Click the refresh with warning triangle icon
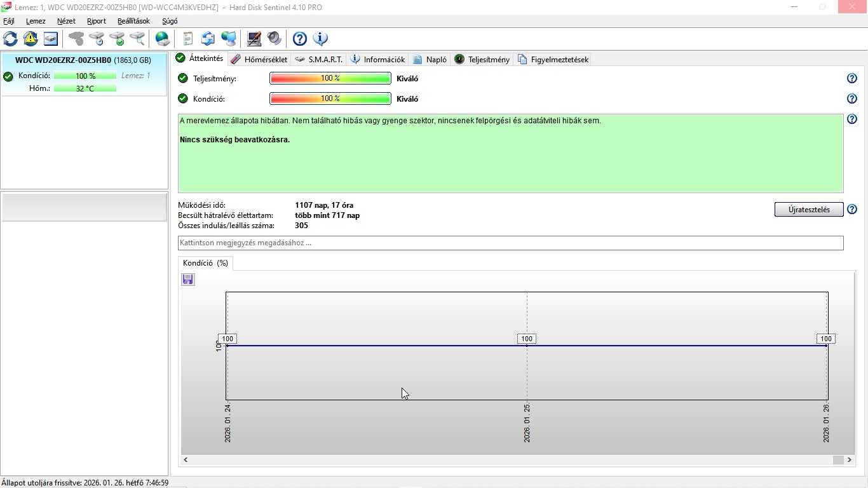 point(31,39)
